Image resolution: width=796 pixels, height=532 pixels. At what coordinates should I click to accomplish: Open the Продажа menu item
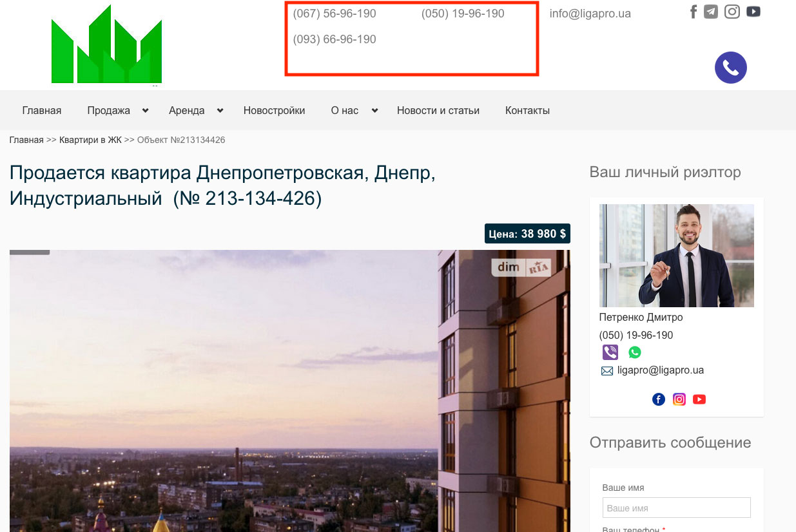point(109,111)
